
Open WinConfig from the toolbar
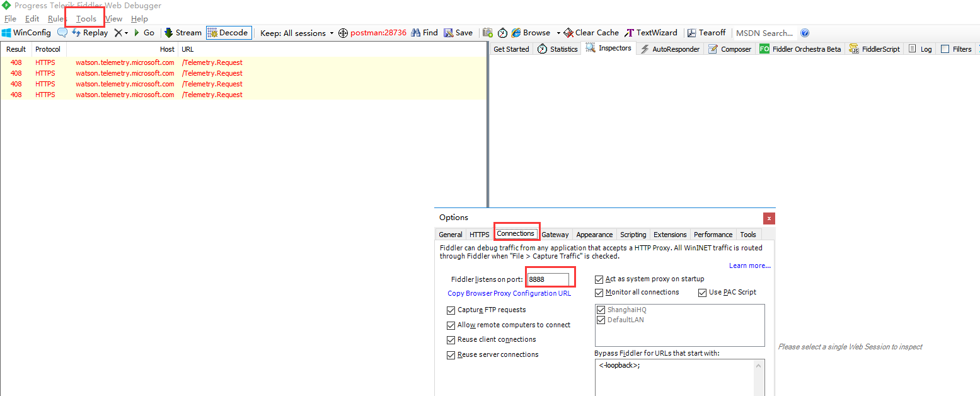26,33
